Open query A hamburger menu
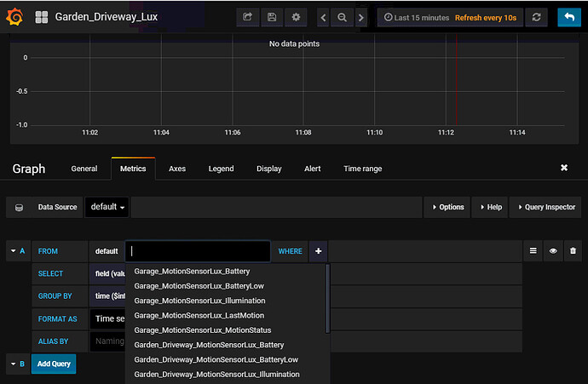588x384 pixels. pyautogui.click(x=533, y=251)
